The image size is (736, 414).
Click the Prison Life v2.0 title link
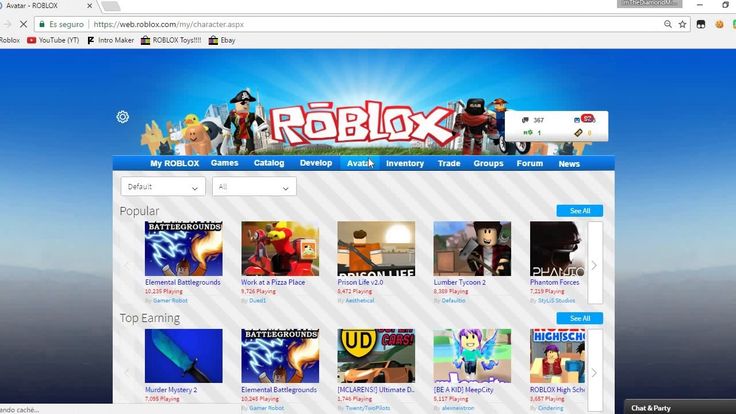[x=360, y=282]
